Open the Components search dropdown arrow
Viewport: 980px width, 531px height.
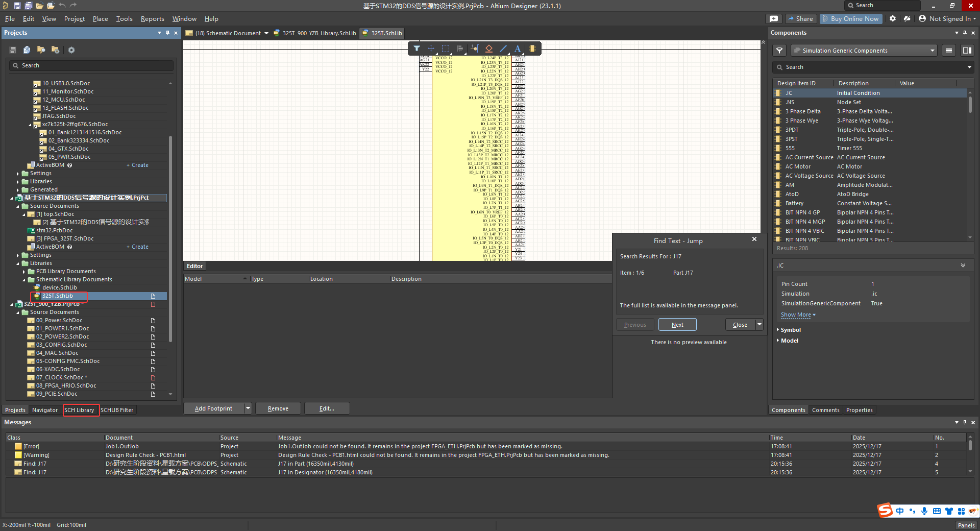pos(969,67)
